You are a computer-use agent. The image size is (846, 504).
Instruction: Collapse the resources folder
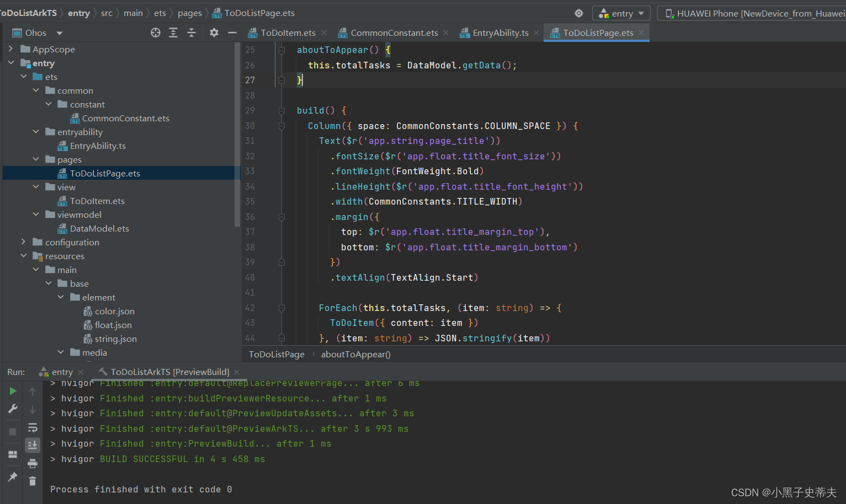pyautogui.click(x=23, y=256)
